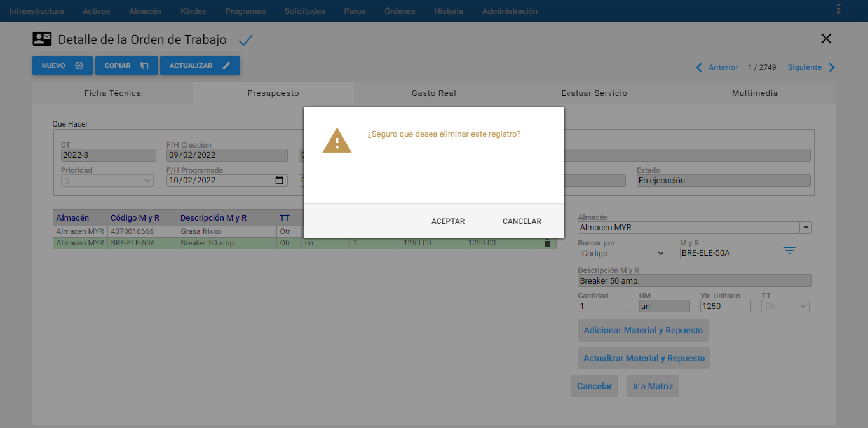Click the OT field with 2022-8

pos(108,155)
